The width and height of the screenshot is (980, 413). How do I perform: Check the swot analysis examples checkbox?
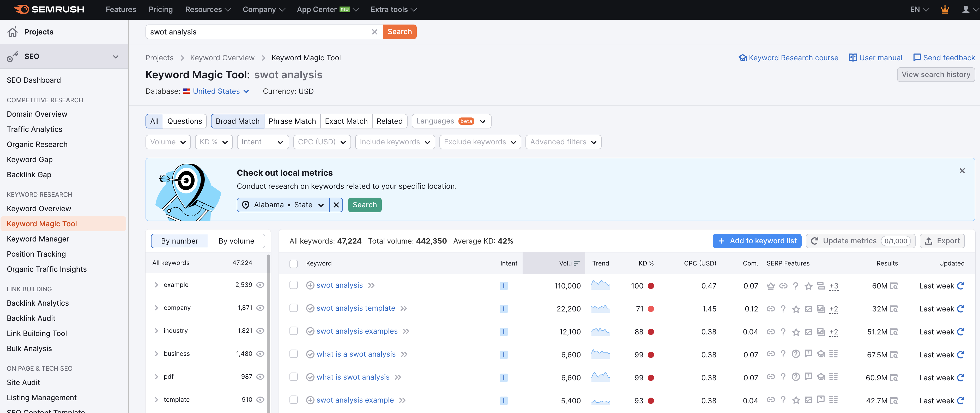coord(293,331)
